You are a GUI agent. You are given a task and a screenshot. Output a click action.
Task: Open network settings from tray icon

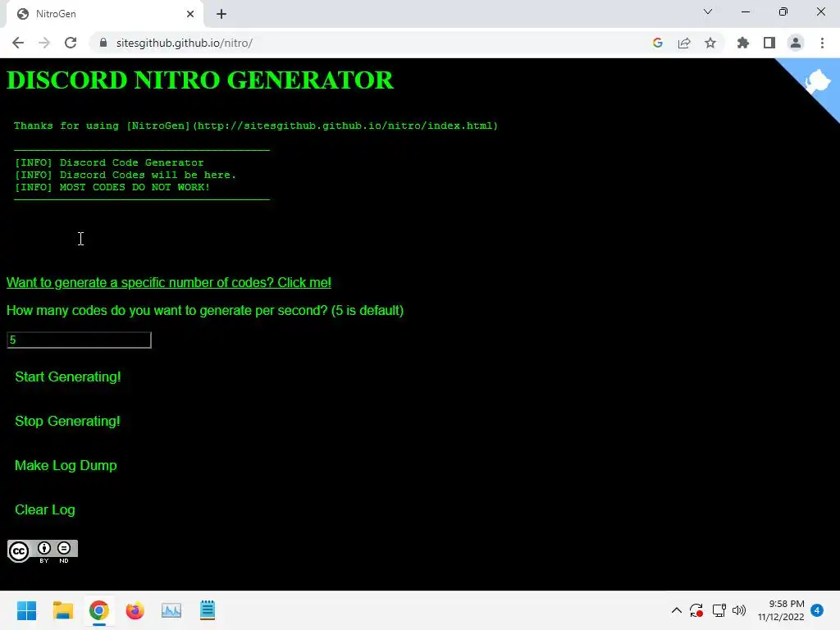click(719, 610)
